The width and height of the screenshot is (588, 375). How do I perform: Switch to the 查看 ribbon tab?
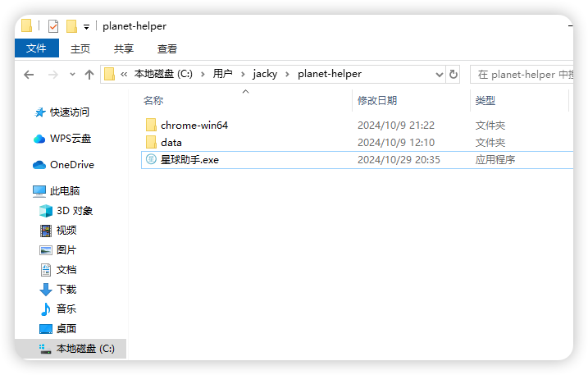coord(166,48)
